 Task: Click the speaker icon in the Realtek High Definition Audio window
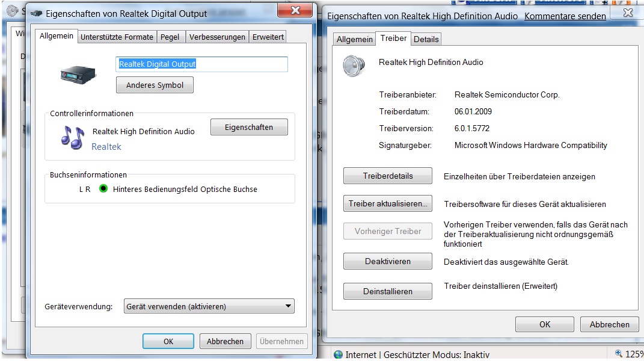pyautogui.click(x=354, y=66)
